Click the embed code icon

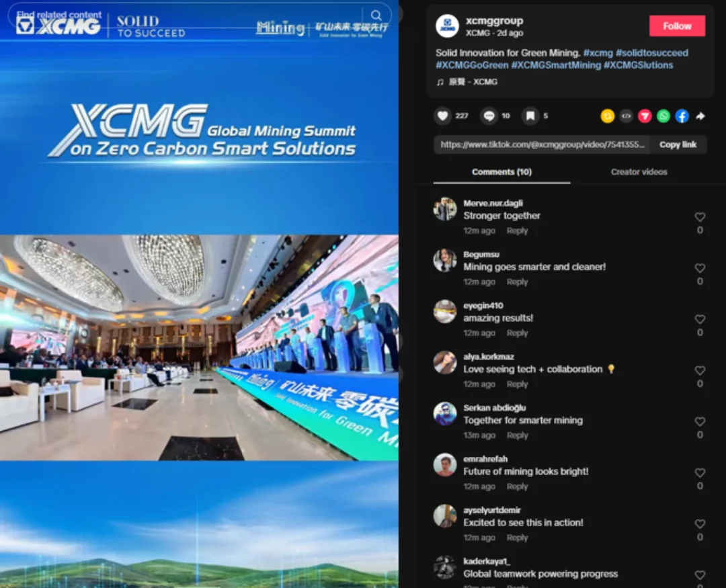click(x=626, y=116)
